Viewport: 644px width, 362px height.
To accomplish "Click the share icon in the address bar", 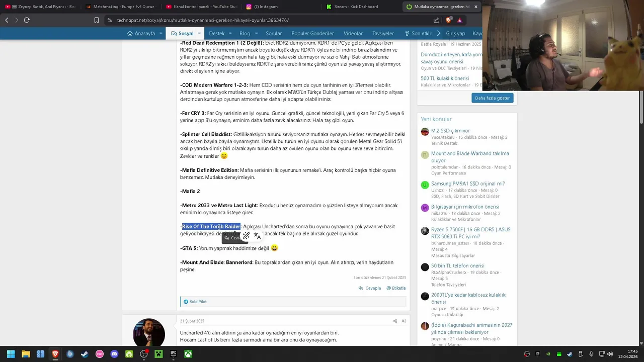I will [x=436, y=20].
